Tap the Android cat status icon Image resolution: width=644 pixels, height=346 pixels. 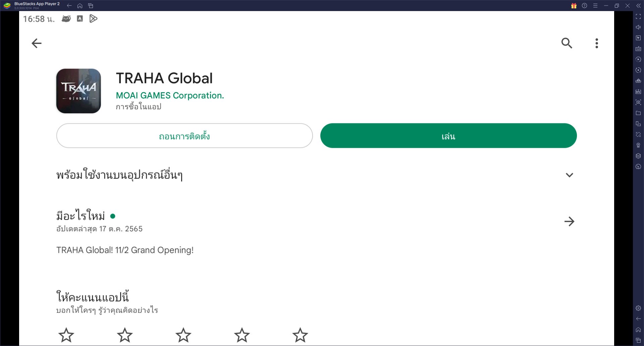tap(66, 19)
